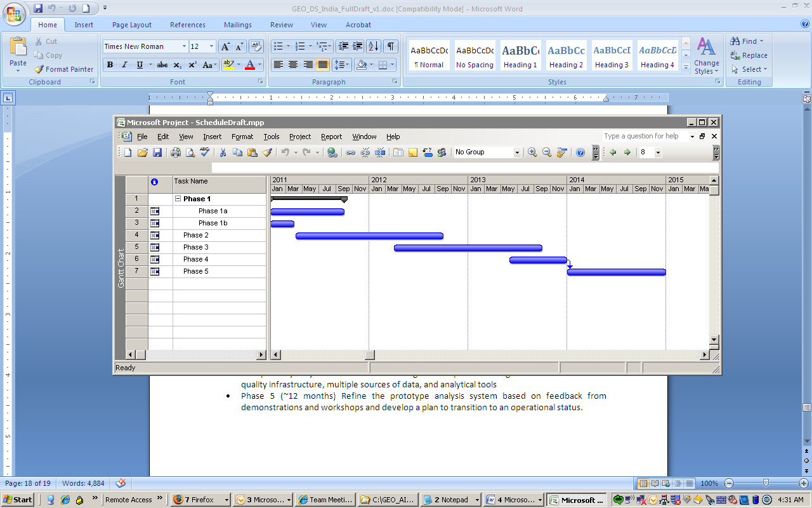Viewport: 812px width, 508px height.
Task: Open Line Spacing dropdown in Word
Action: click(342, 65)
